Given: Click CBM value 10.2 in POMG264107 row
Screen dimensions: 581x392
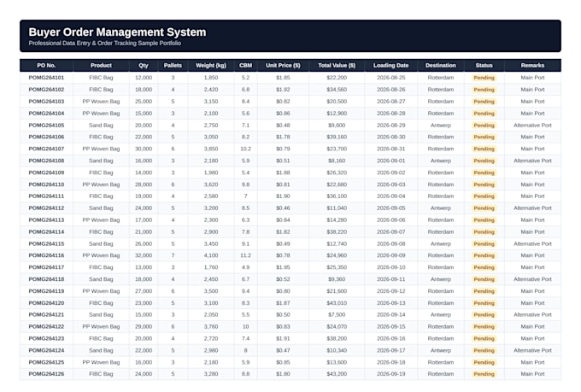Looking at the screenshot, I should (x=246, y=149).
